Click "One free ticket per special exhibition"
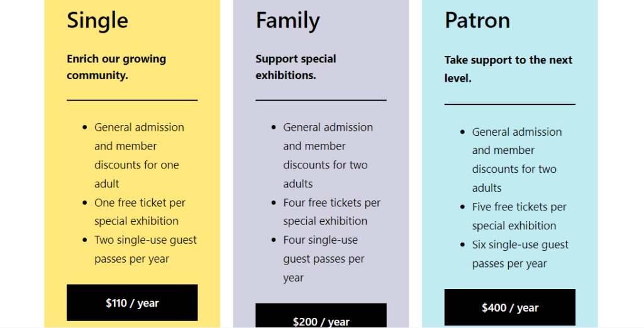Viewport: 644px width, 328px height. [x=140, y=212]
